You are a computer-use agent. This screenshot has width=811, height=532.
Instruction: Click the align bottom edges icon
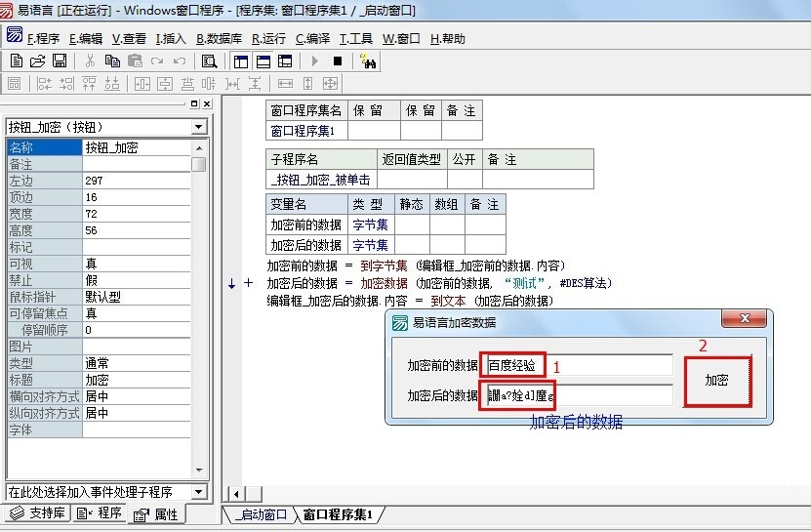pyautogui.click(x=111, y=83)
